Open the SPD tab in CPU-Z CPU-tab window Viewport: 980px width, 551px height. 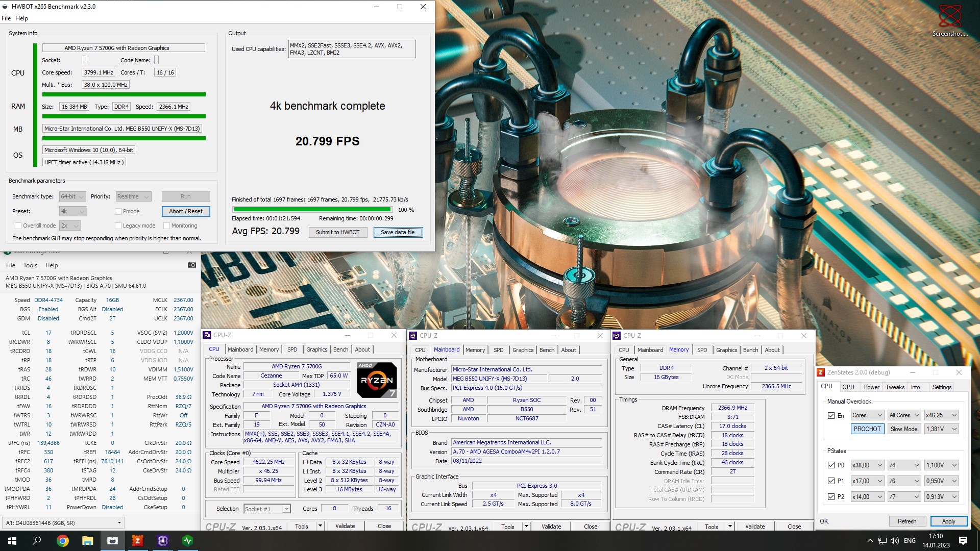tap(292, 349)
